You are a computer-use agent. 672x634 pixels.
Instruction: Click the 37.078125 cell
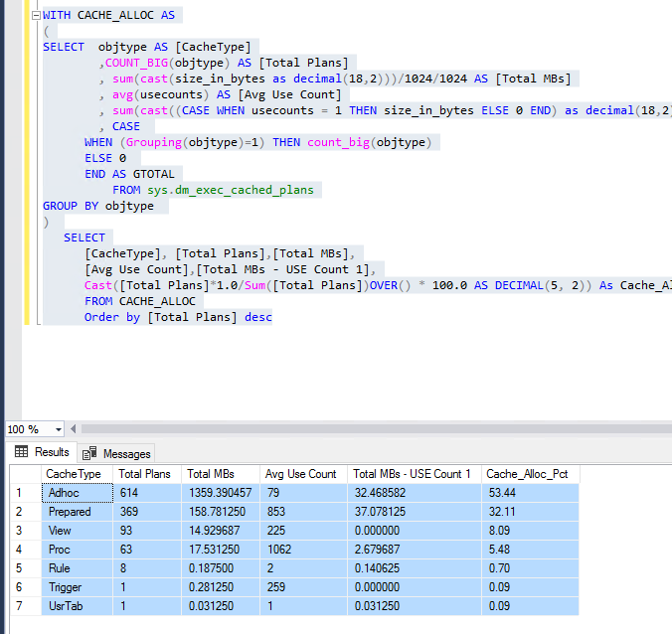pos(415,512)
